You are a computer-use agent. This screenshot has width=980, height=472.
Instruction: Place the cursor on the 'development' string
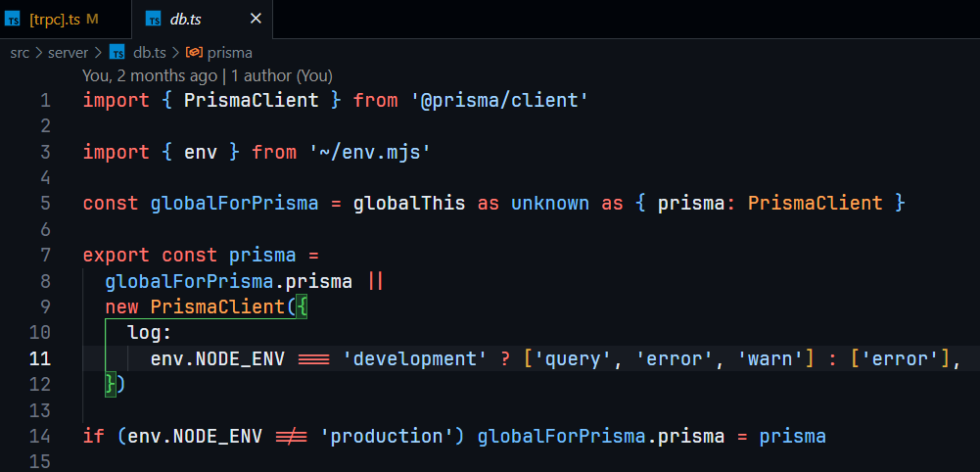coord(415,358)
